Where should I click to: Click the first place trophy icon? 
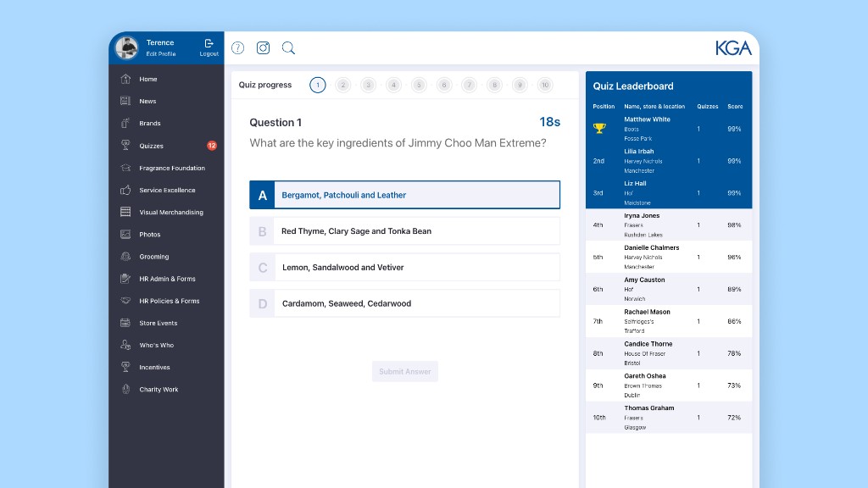pos(599,129)
